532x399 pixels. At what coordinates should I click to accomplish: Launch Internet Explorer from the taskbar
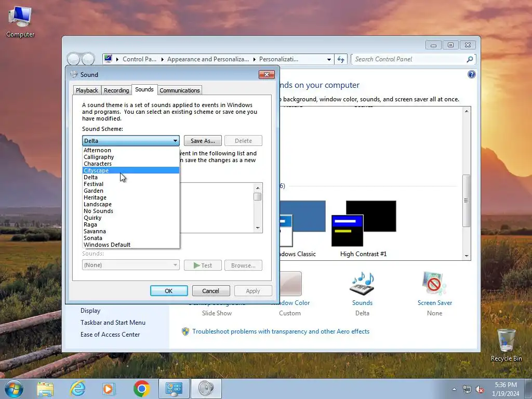coord(77,389)
